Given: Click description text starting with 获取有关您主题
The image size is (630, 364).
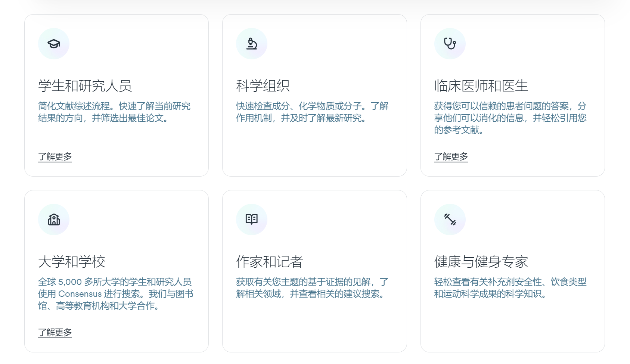Looking at the screenshot, I should (312, 288).
